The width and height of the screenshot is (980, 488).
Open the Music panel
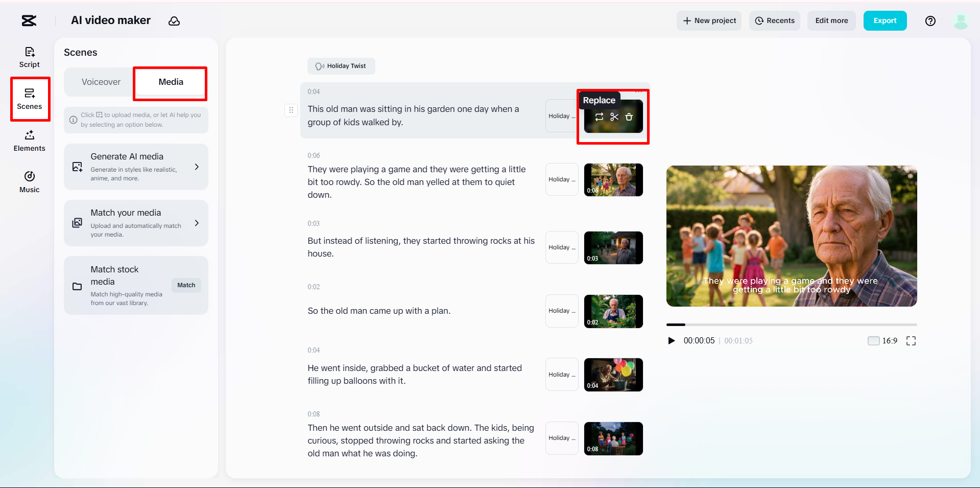29,181
